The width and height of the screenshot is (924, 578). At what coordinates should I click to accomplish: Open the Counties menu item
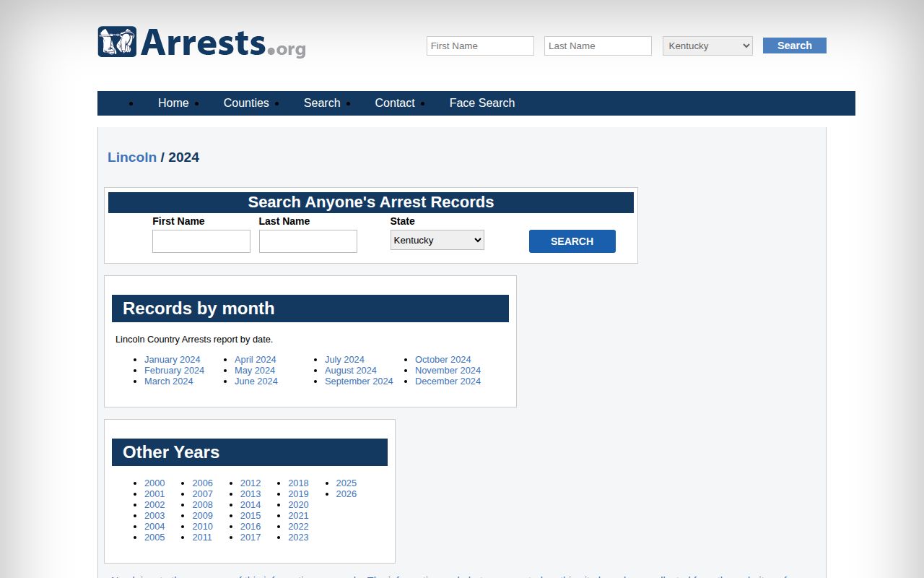click(246, 103)
